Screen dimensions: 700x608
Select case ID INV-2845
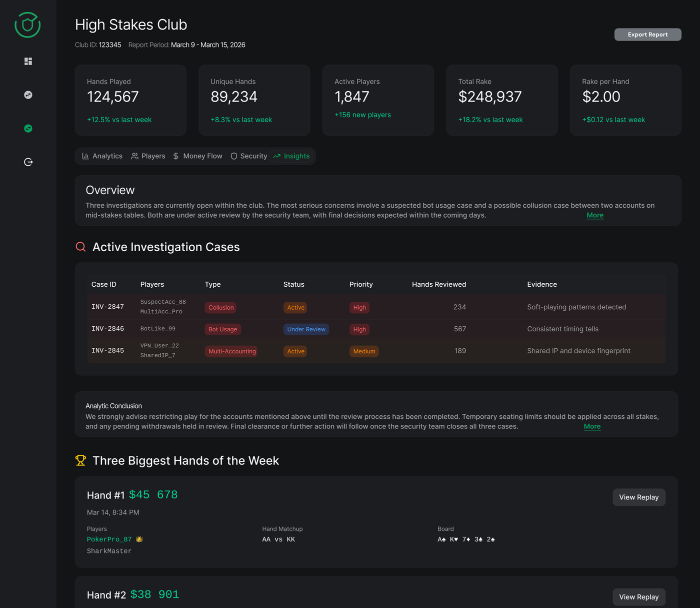coord(107,351)
